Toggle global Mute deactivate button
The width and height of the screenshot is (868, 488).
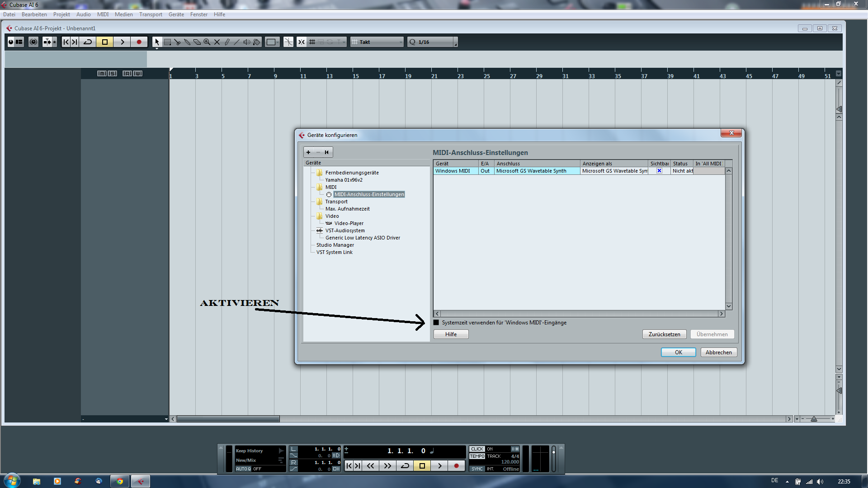(x=102, y=73)
